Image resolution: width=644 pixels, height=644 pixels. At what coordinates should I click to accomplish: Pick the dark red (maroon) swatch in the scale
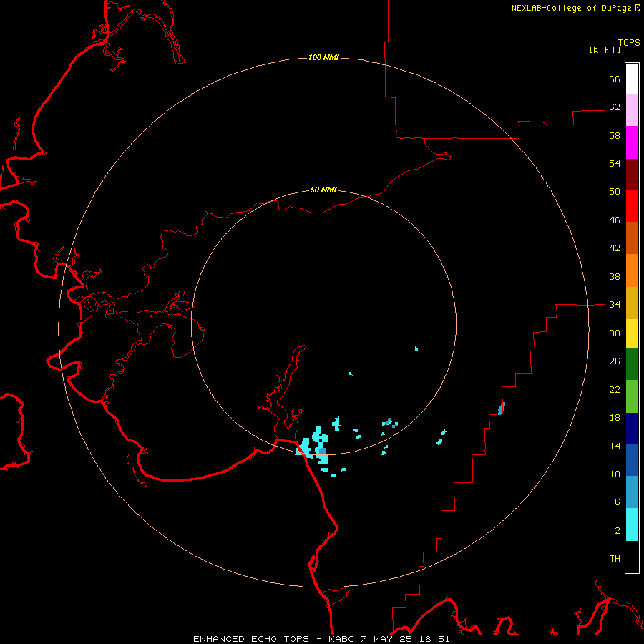(x=632, y=174)
